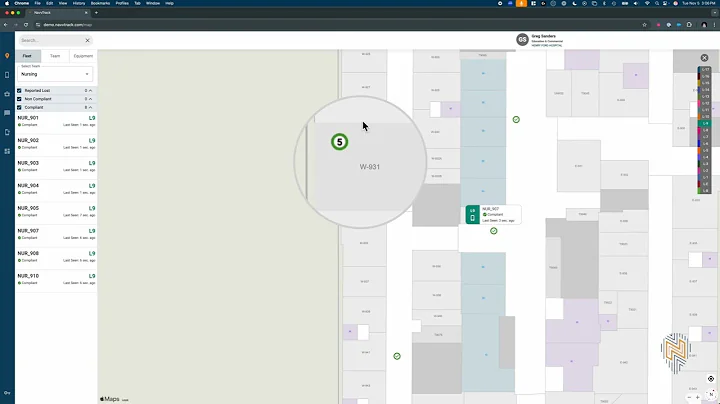
Task: Select device NUR_901 in list
Action: click(x=56, y=121)
